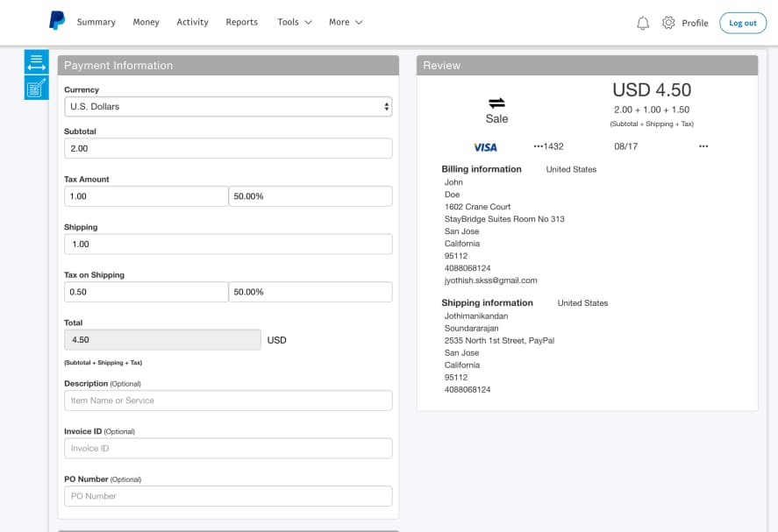Expand the Tools menu
This screenshot has width=778, height=532.
(x=294, y=22)
